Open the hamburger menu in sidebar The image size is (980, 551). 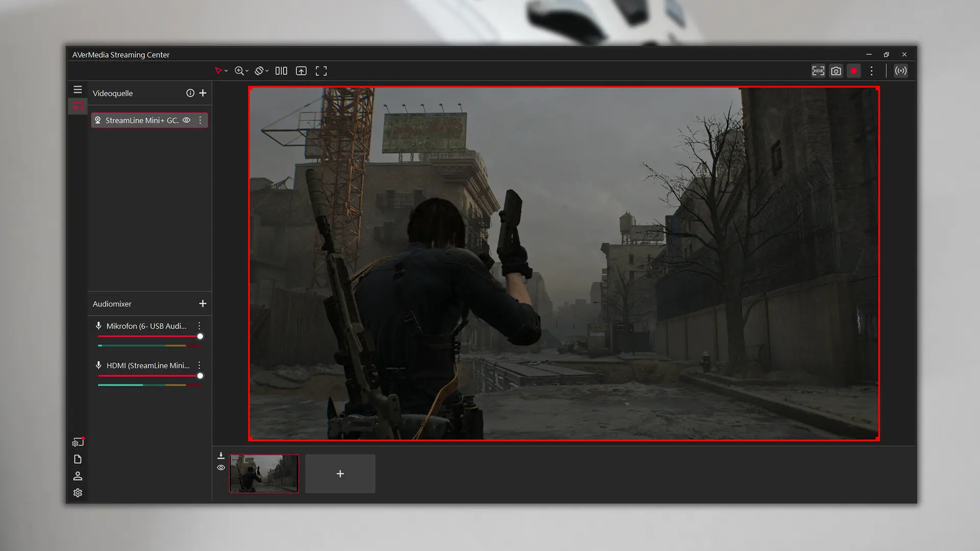[78, 90]
